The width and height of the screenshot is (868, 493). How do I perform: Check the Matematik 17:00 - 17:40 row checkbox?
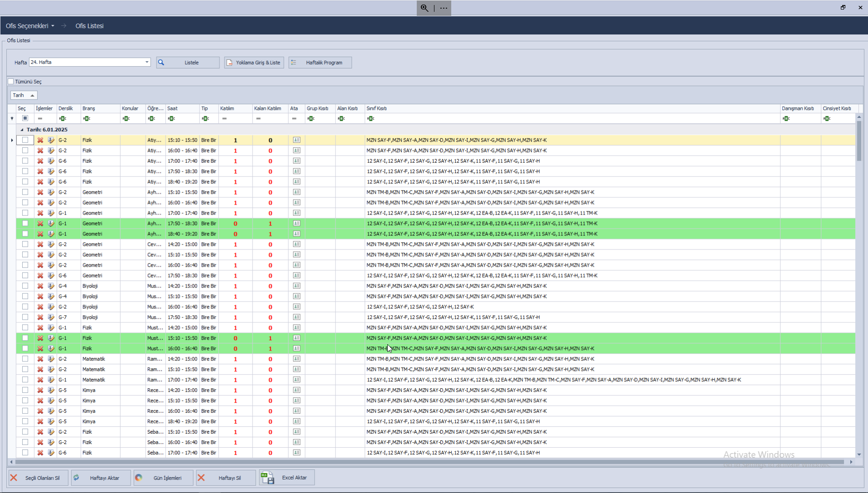pyautogui.click(x=25, y=380)
